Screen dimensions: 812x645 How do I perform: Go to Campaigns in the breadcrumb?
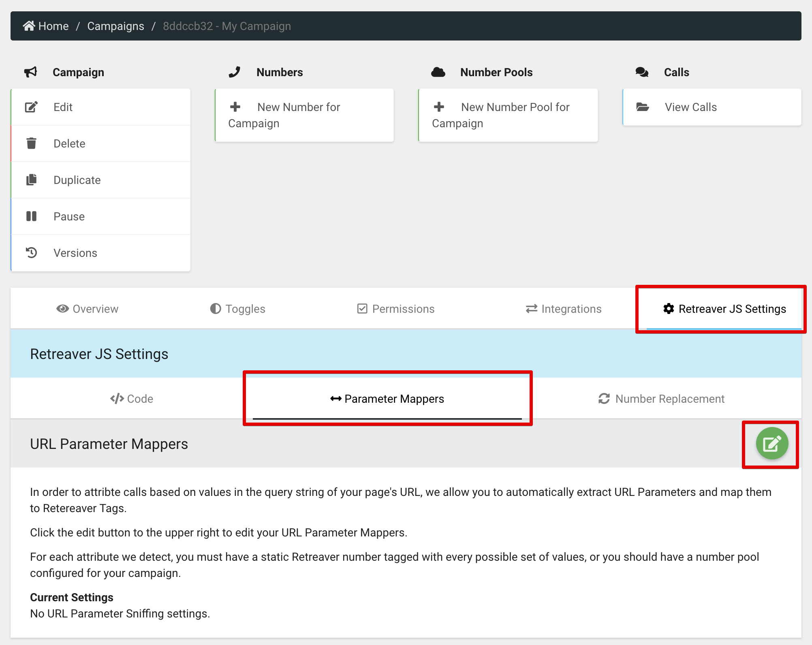click(115, 26)
